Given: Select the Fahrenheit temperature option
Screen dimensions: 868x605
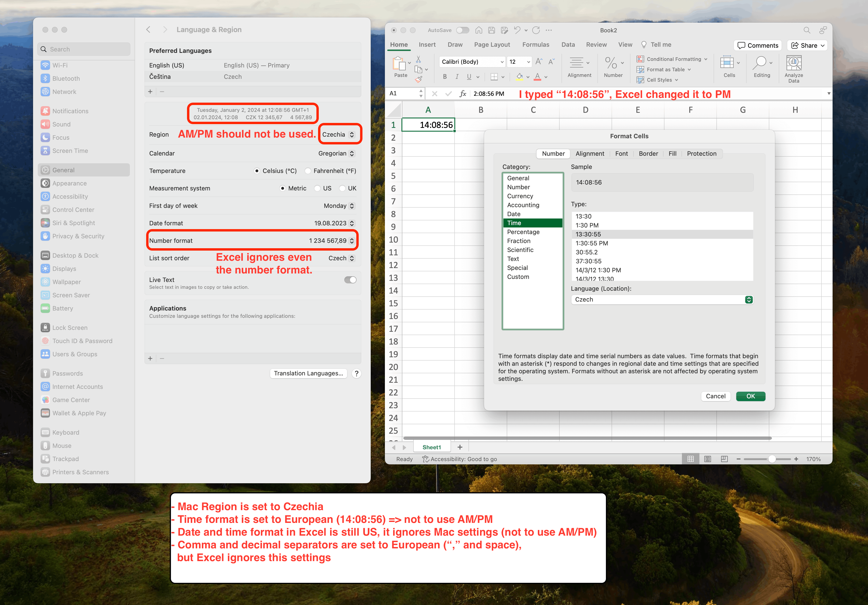Looking at the screenshot, I should pyautogui.click(x=308, y=171).
